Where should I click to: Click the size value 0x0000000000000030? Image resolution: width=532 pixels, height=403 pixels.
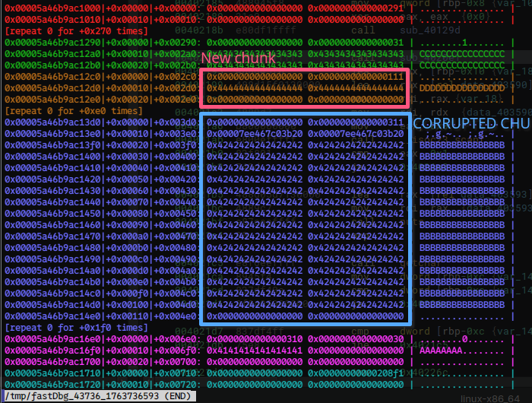click(x=356, y=339)
